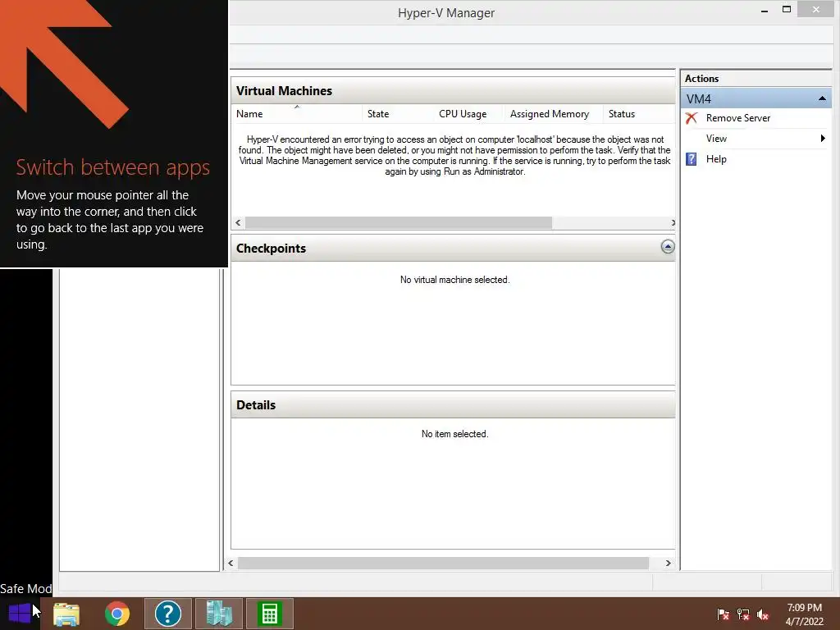Open the network status tray icon

(x=743, y=614)
